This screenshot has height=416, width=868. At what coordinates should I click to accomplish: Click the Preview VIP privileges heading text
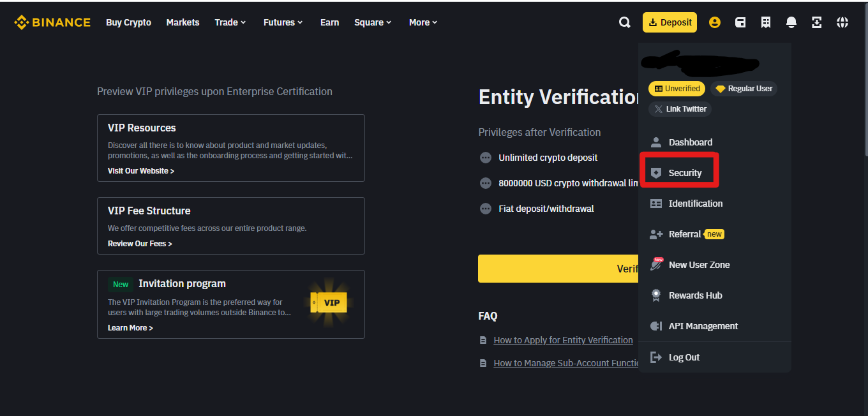coord(214,92)
